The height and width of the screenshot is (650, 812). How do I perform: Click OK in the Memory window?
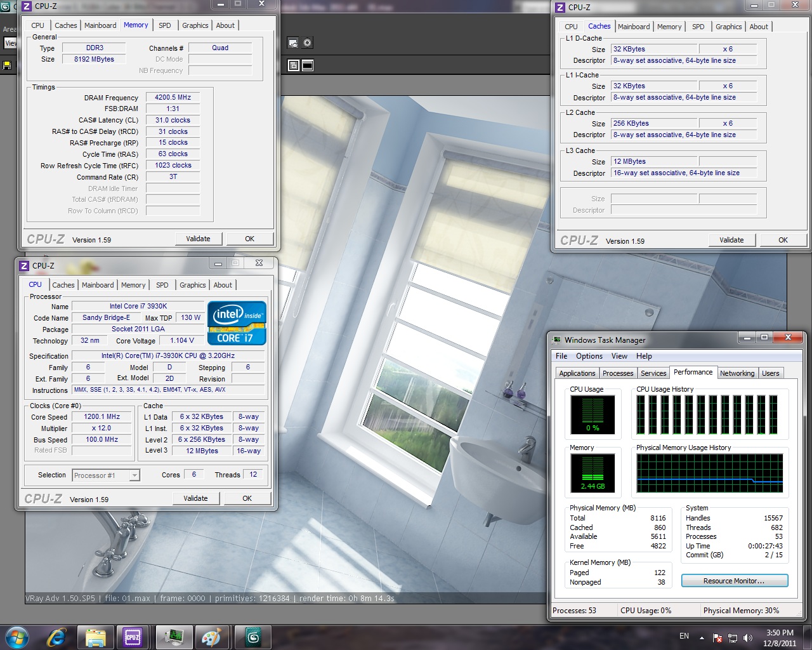pyautogui.click(x=249, y=239)
